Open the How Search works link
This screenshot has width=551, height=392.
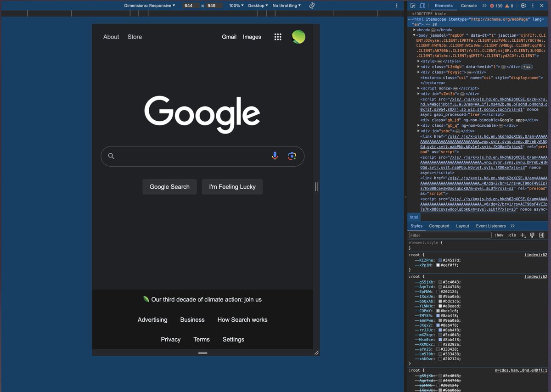pyautogui.click(x=242, y=319)
